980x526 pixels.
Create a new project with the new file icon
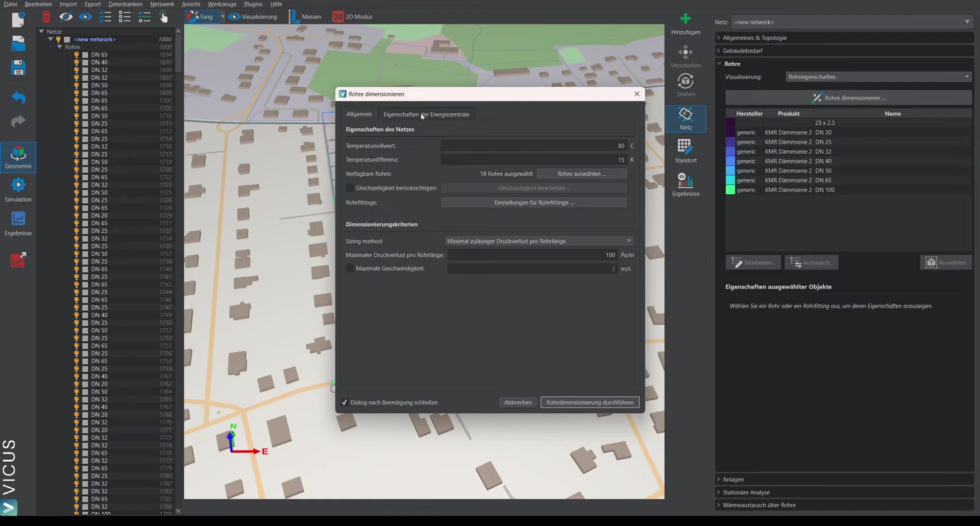[x=18, y=19]
